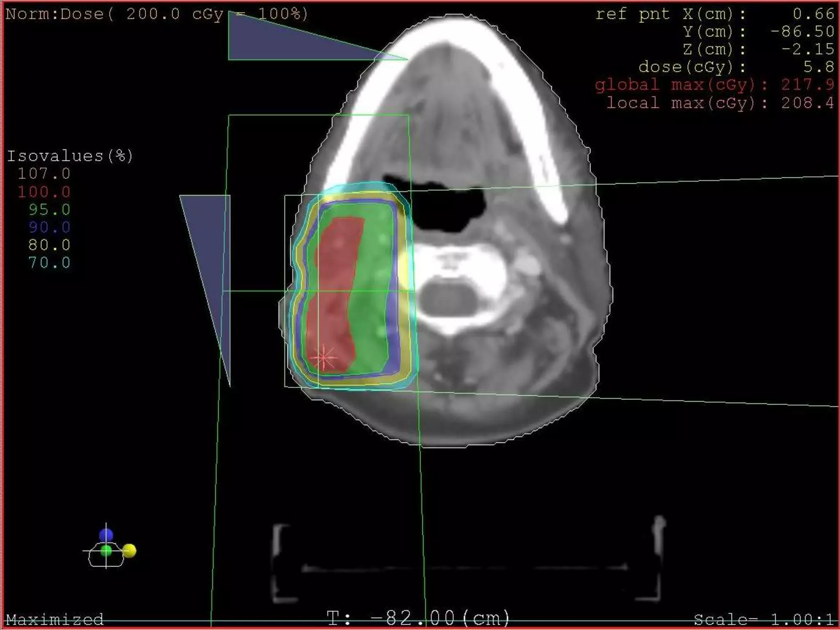This screenshot has width=840, height=630.
Task: Select the 107.0 isovalue label
Action: tap(44, 174)
